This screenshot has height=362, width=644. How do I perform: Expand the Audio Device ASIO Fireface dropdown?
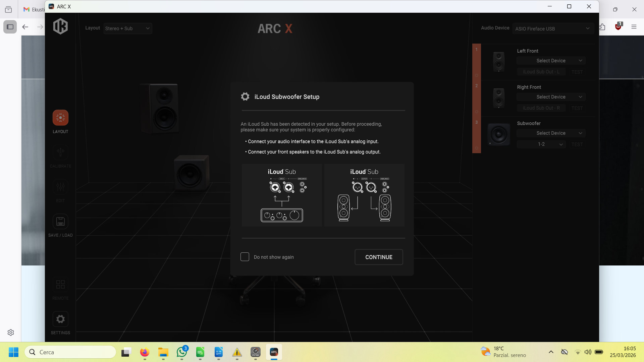(x=552, y=29)
